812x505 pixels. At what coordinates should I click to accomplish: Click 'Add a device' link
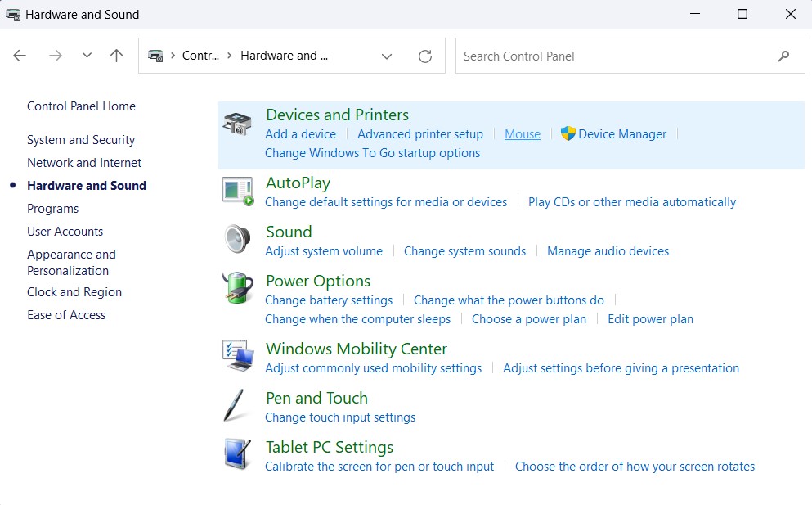coord(300,134)
